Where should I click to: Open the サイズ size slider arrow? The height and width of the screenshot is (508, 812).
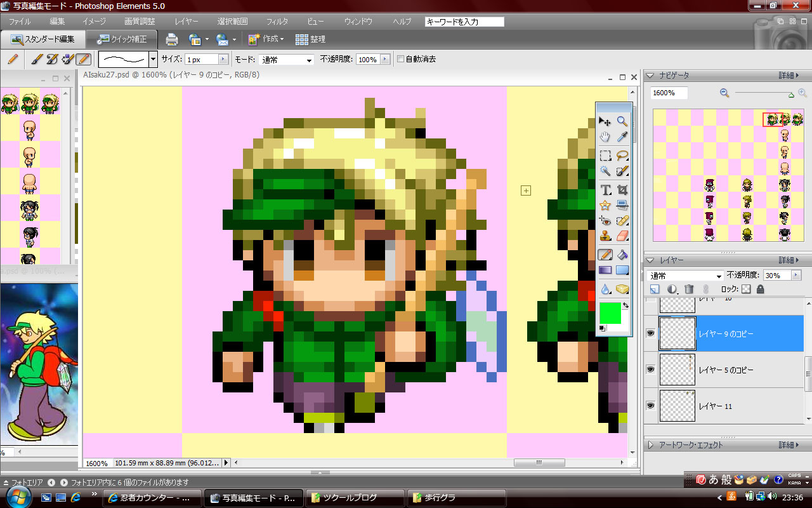223,60
